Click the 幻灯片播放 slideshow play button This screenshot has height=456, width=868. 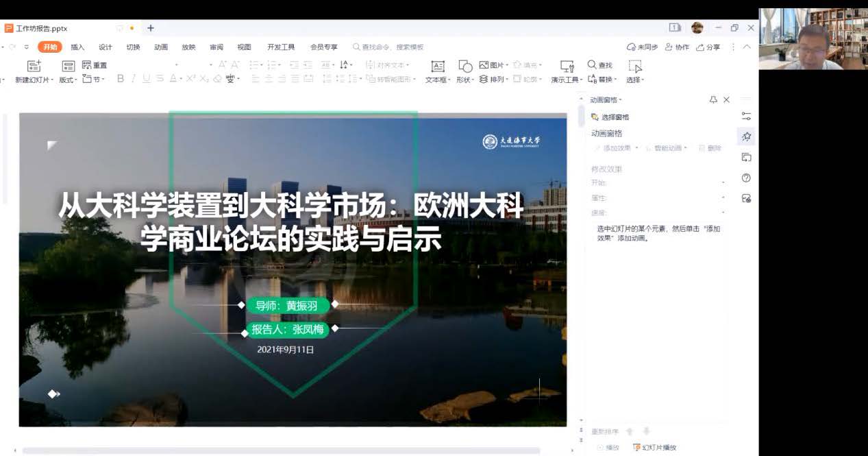tap(654, 447)
